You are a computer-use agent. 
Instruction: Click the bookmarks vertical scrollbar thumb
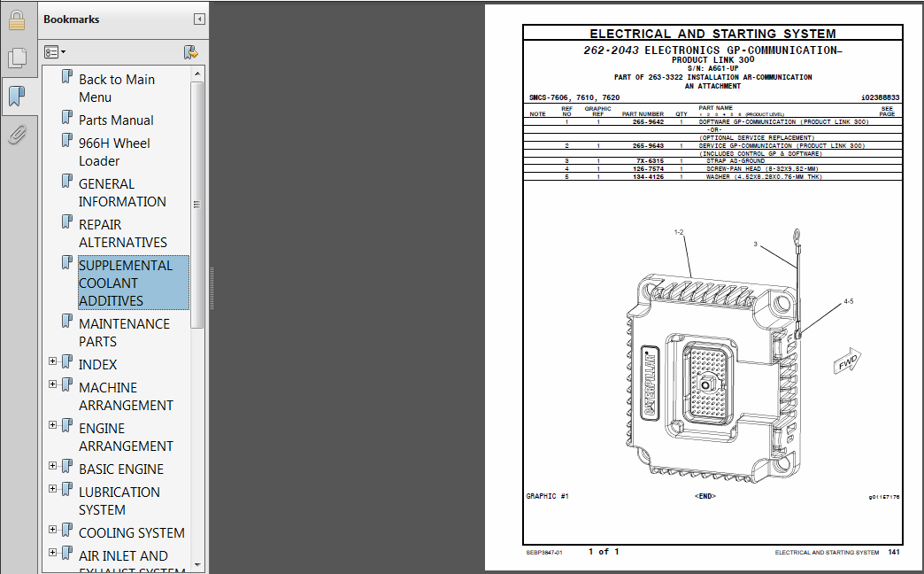197,204
